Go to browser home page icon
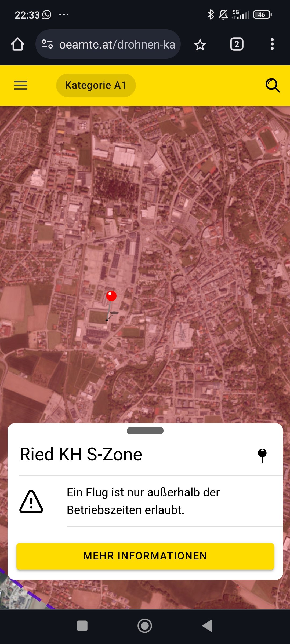290x644 pixels. (18, 44)
